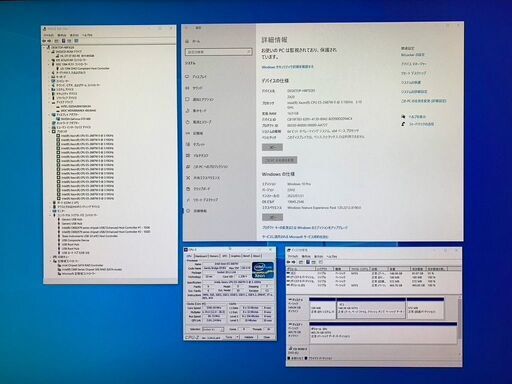Open System protection (システムの保護) link
The image size is (512, 384).
pos(411,82)
